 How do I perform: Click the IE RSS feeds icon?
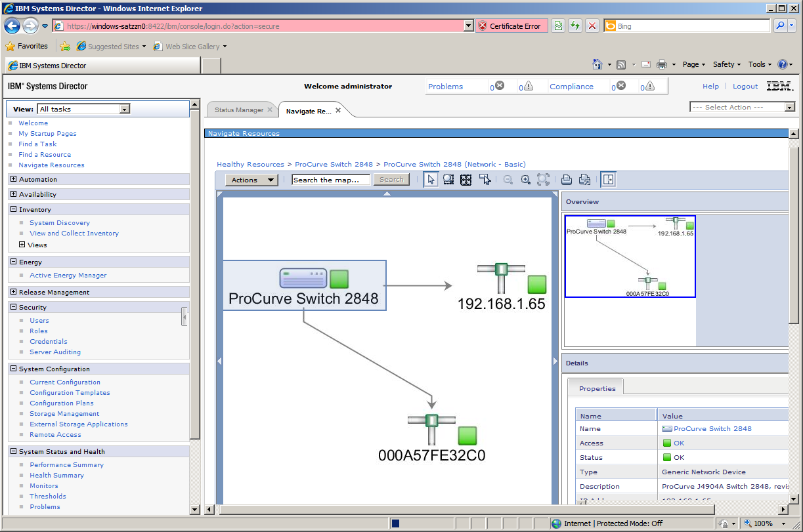coord(620,64)
